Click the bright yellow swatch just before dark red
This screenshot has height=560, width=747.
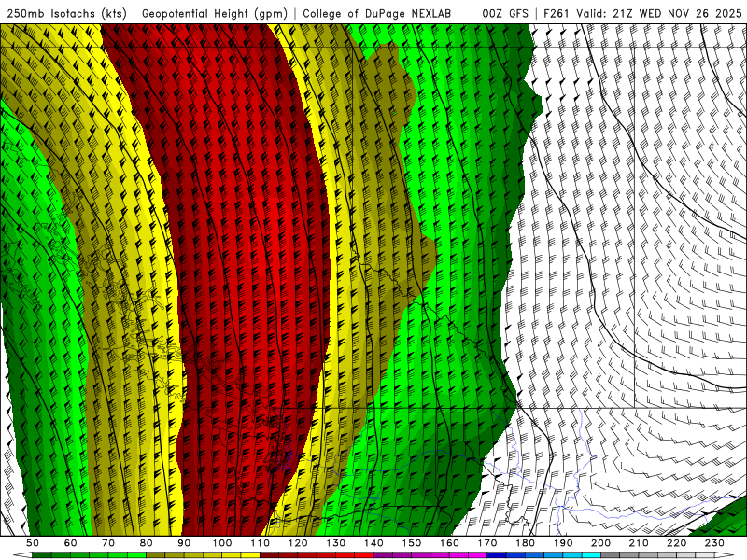[250, 555]
